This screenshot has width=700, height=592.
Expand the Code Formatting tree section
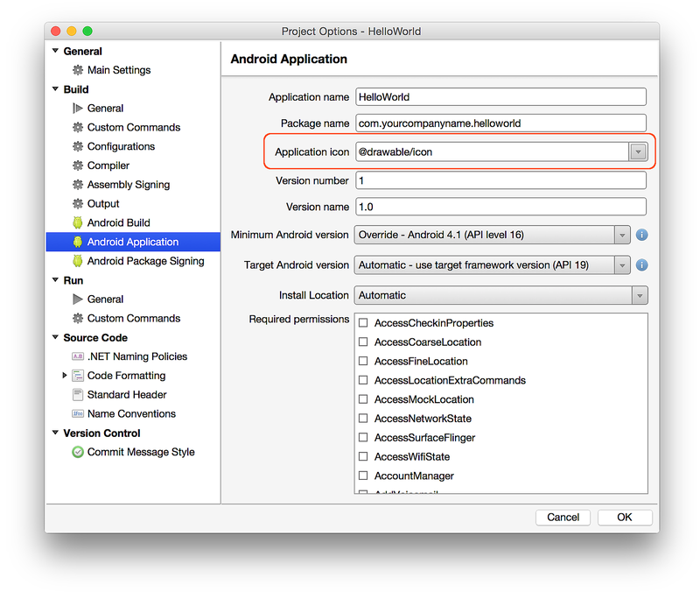63,376
